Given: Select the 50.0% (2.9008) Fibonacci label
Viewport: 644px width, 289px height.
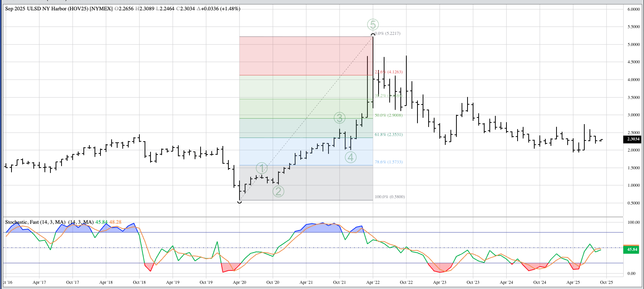Looking at the screenshot, I should point(389,115).
